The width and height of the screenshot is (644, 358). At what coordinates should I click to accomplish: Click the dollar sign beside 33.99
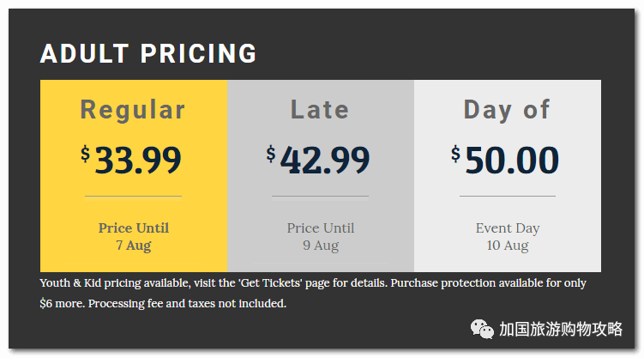coord(85,154)
